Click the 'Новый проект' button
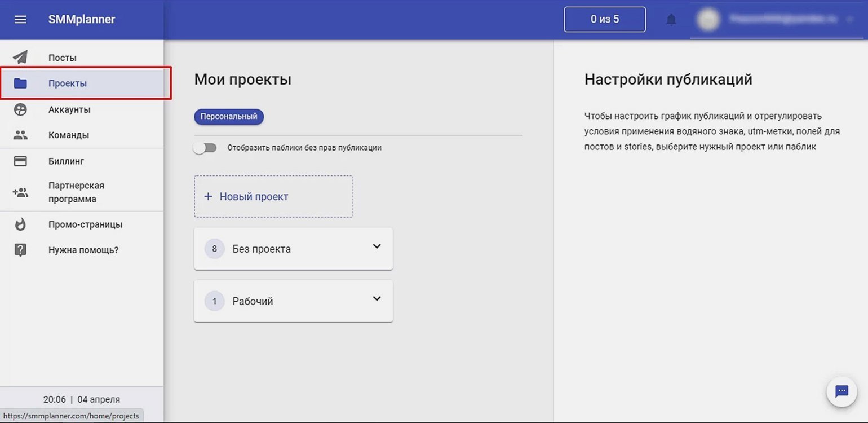 (x=273, y=196)
